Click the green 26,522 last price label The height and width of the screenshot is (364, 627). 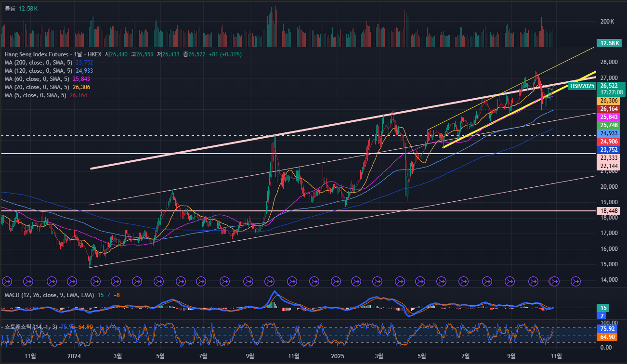click(x=610, y=85)
